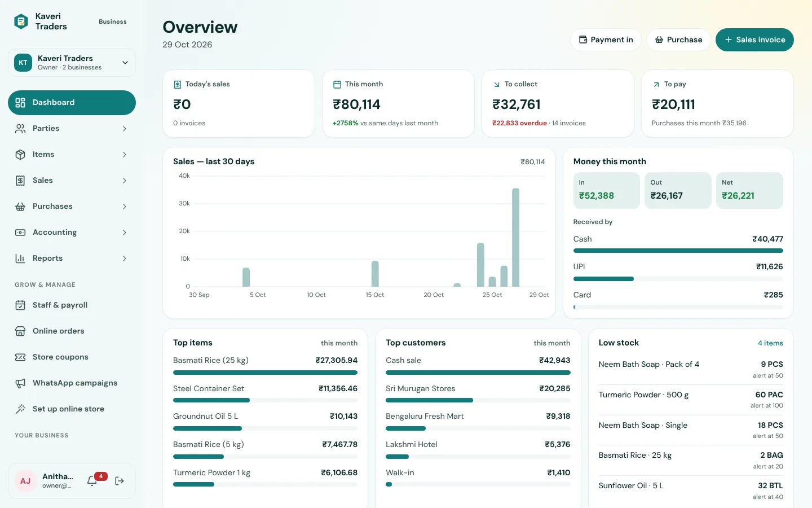Expand the Reports submenu chevron
This screenshot has width=812, height=508.
coord(125,259)
